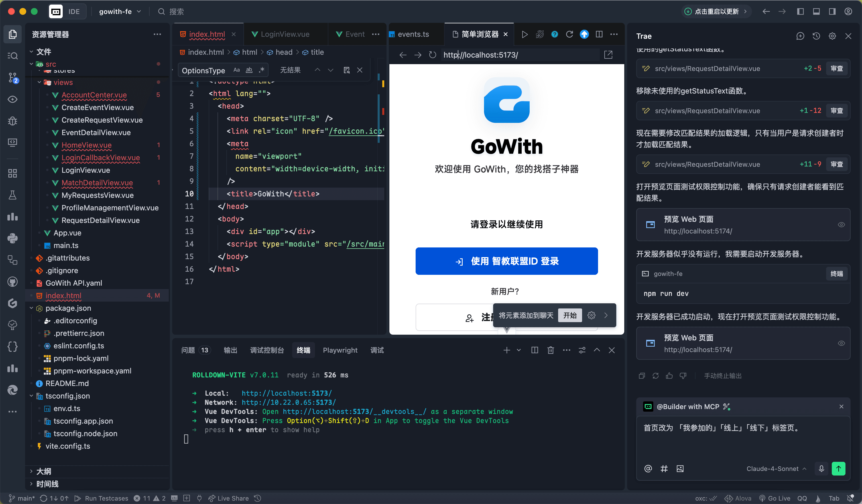Click the URL address bar in simple browser

pyautogui.click(x=520, y=55)
